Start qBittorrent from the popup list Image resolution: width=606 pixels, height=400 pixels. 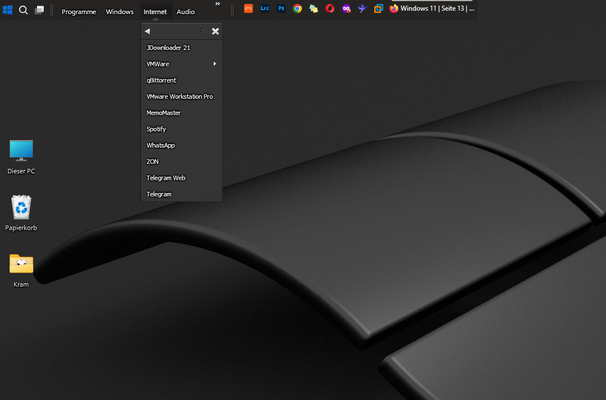coord(161,80)
